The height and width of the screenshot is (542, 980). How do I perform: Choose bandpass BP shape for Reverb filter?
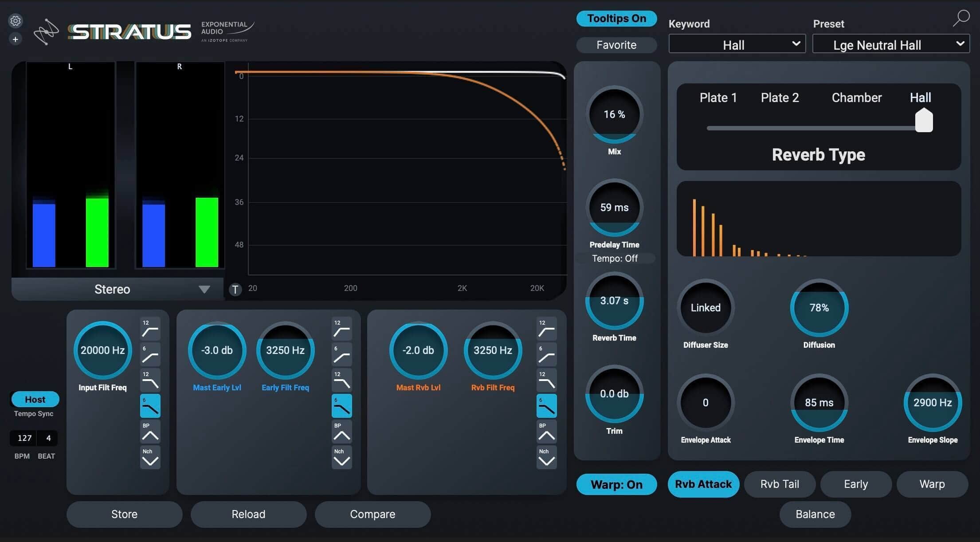[547, 431]
